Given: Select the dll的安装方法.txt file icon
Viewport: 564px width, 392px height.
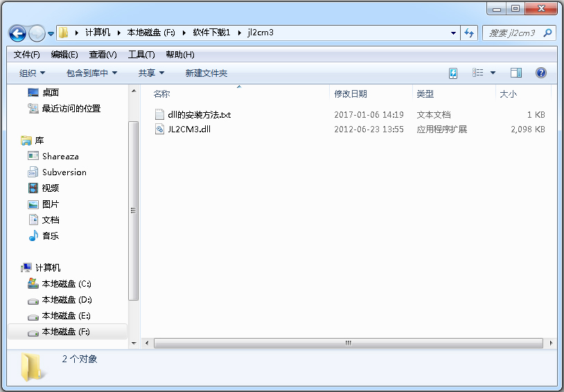Looking at the screenshot, I should point(160,114).
